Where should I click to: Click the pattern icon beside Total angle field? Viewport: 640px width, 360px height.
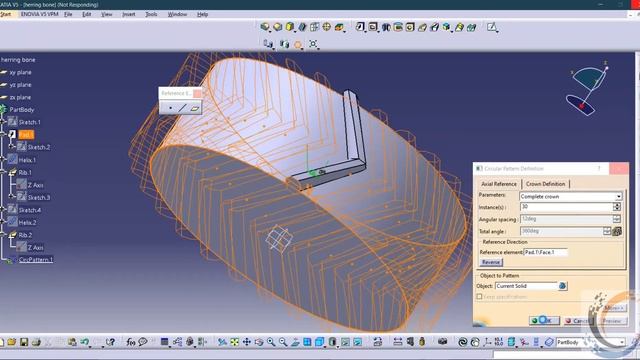point(617,231)
